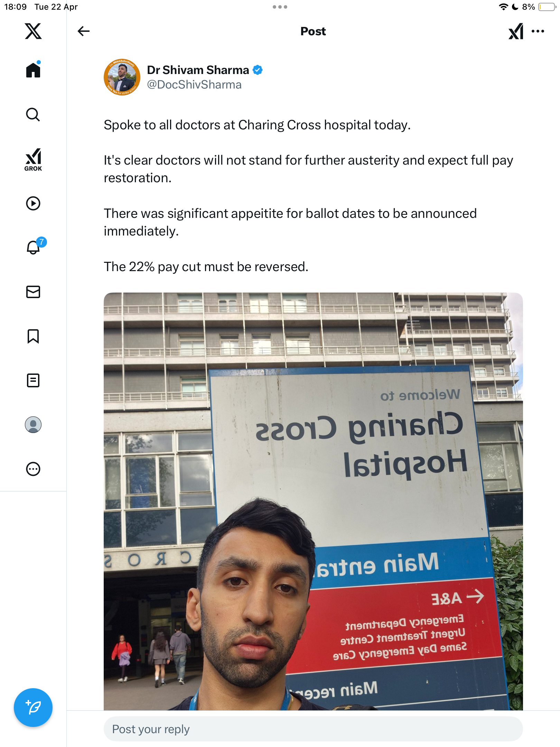The width and height of the screenshot is (560, 747).
Task: Expand the More circle menu in sidebar
Action: pos(33,469)
